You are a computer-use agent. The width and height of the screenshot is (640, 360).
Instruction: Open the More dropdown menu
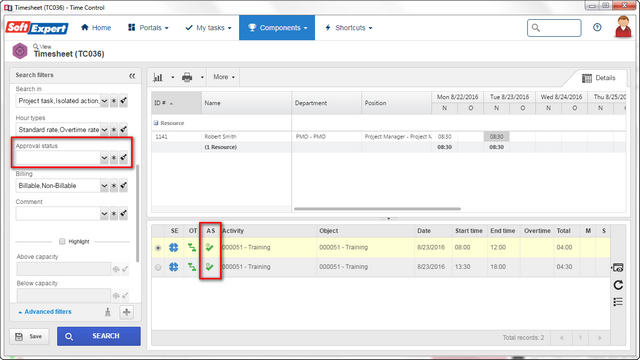tap(224, 77)
